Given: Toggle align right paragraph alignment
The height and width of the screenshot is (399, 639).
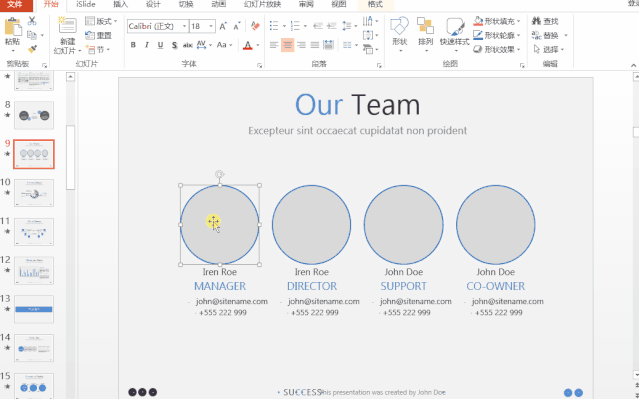Looking at the screenshot, I should [301, 45].
